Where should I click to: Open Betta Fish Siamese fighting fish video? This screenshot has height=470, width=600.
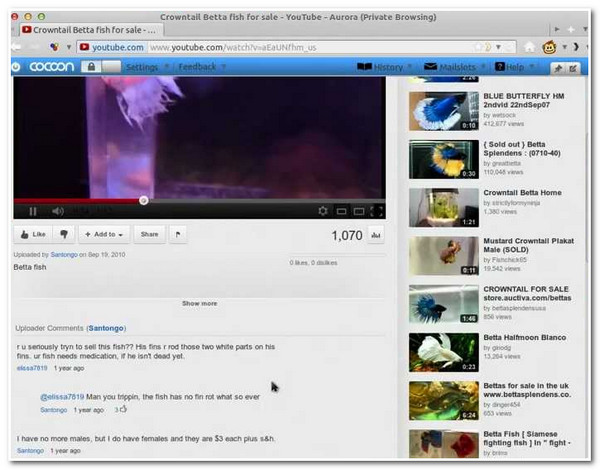pos(527,438)
